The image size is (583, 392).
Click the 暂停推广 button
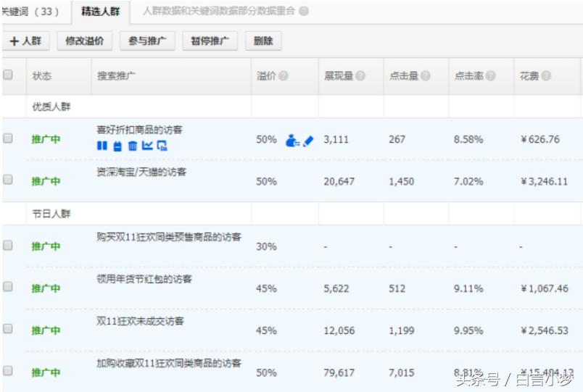point(210,41)
